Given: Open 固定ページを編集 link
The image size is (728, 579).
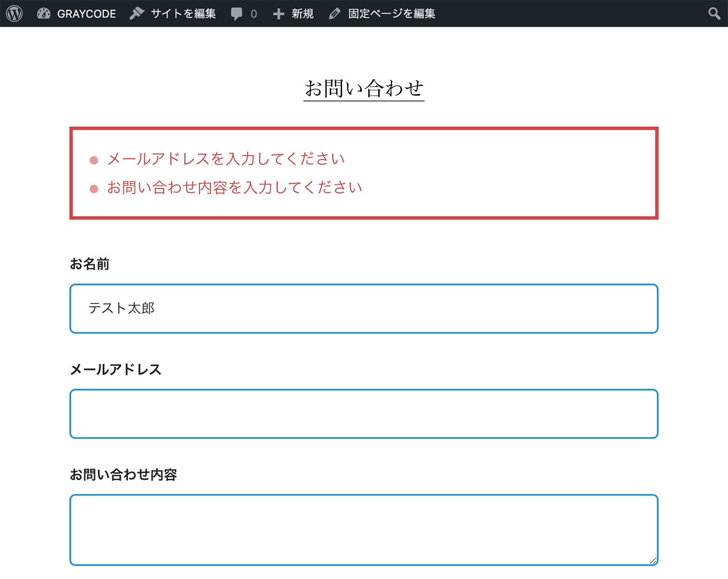Looking at the screenshot, I should pyautogui.click(x=392, y=14).
